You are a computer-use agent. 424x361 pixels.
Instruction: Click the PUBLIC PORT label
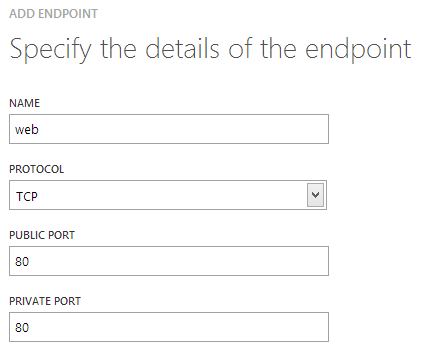point(42,235)
